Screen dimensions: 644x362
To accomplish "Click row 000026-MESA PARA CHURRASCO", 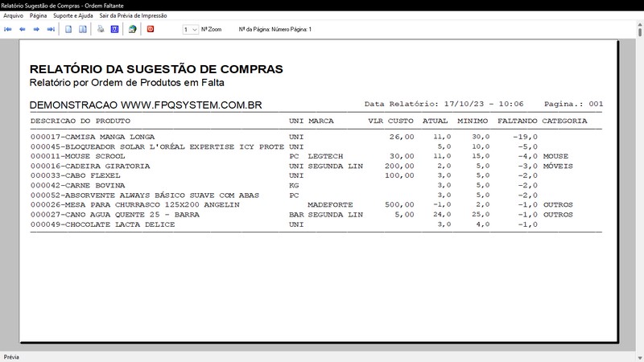I will pyautogui.click(x=301, y=205).
